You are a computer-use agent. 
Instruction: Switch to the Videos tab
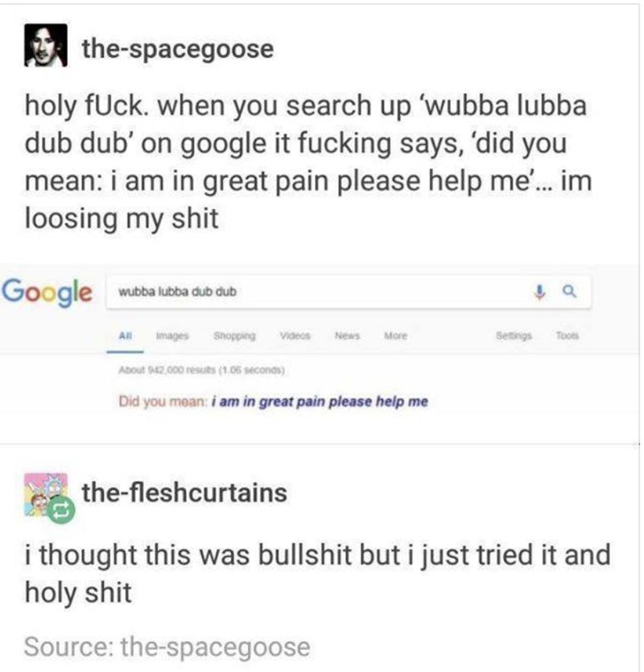(295, 336)
